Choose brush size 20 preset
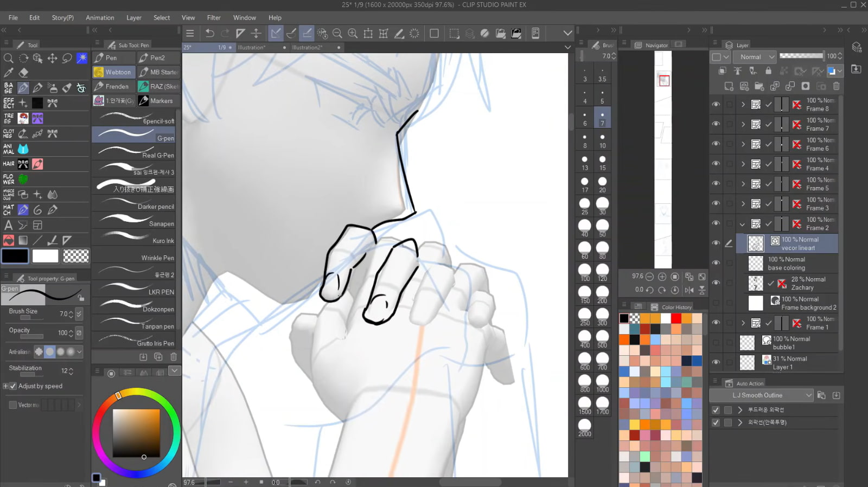This screenshot has width=868, height=487. click(x=602, y=184)
